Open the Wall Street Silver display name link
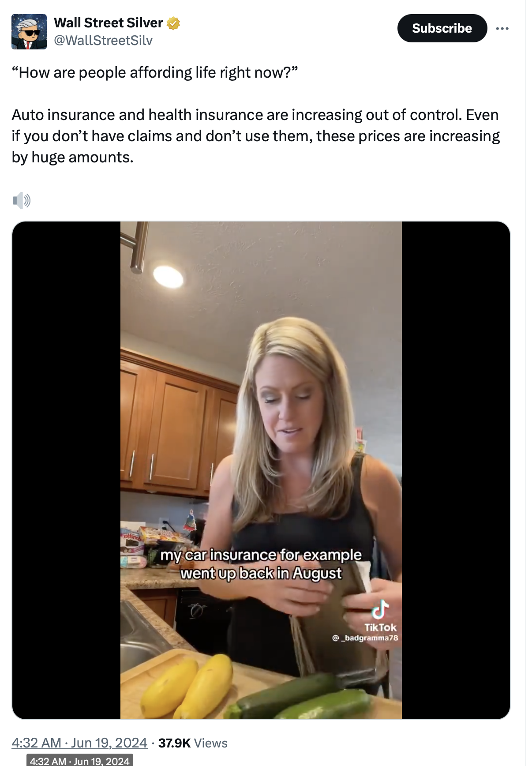This screenshot has width=532, height=766. coord(108,23)
